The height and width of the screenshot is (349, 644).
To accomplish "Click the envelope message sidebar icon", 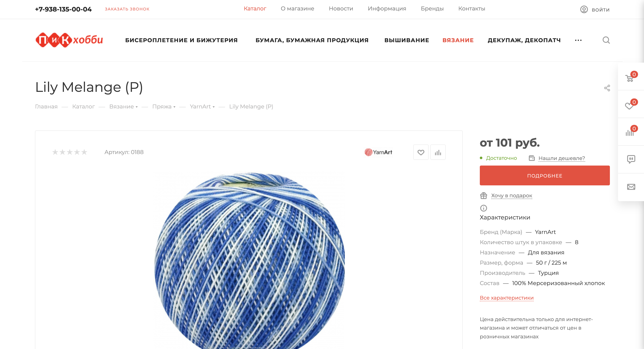I will pos(631,187).
